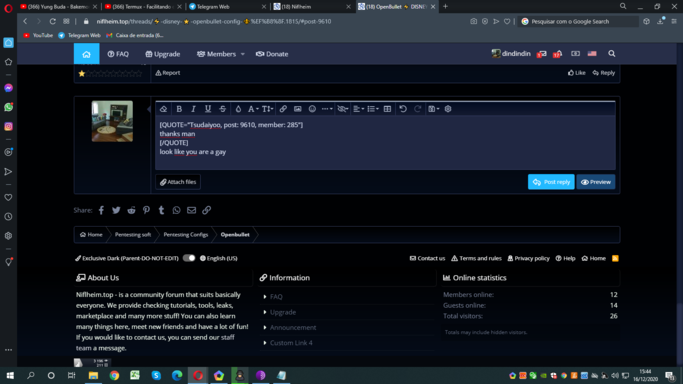Open the text alignment dropdown
This screenshot has height=384, width=683.
[358, 109]
